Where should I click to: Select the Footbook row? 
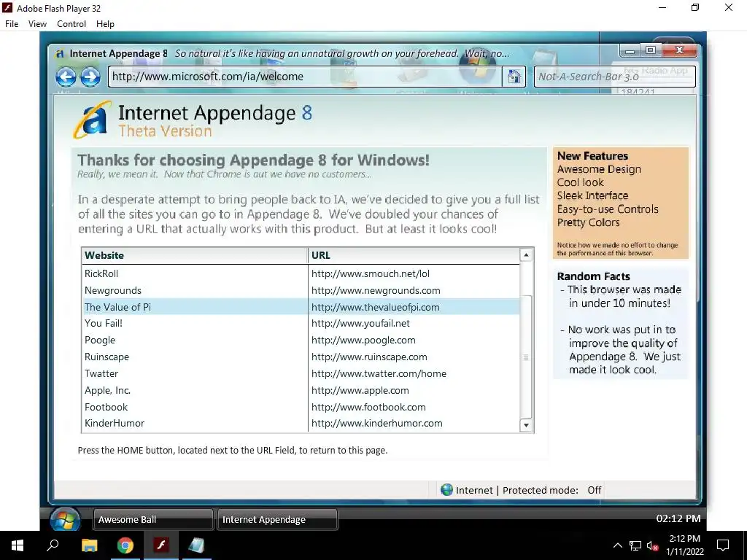point(301,407)
